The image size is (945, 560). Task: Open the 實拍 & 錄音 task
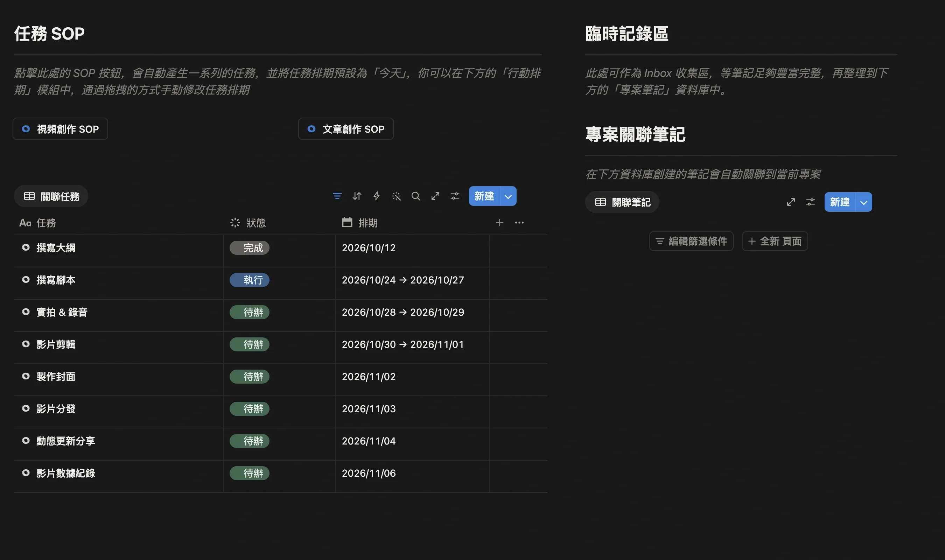(x=62, y=312)
